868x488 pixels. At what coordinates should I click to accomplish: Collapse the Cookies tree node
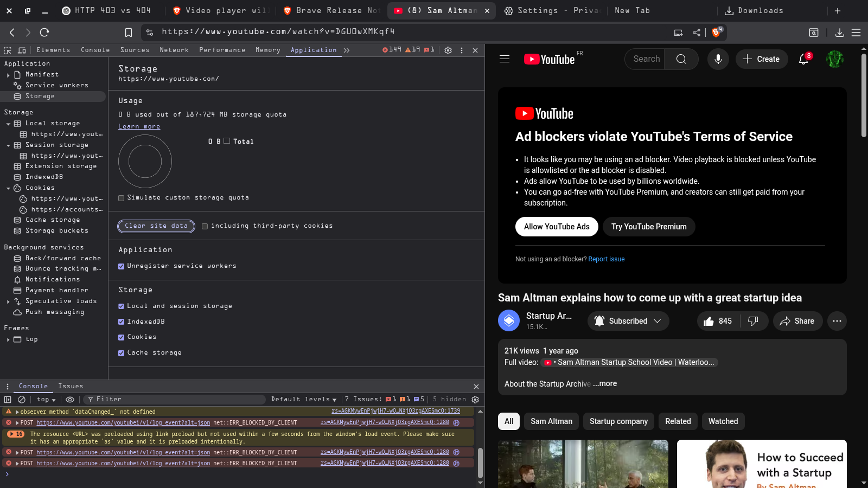8,188
